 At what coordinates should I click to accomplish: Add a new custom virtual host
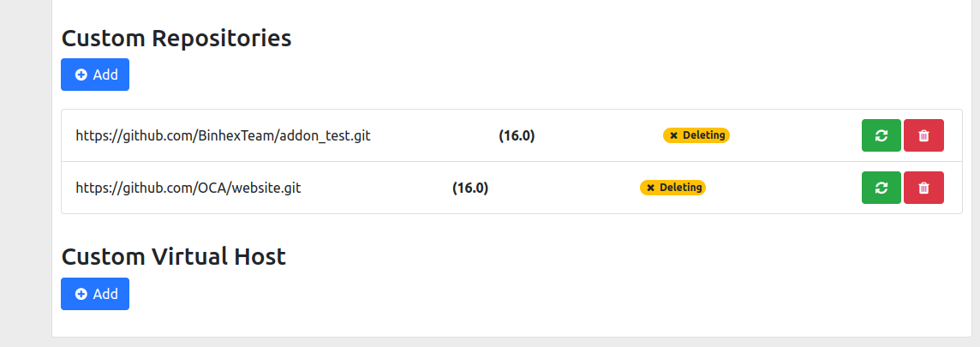coord(95,294)
